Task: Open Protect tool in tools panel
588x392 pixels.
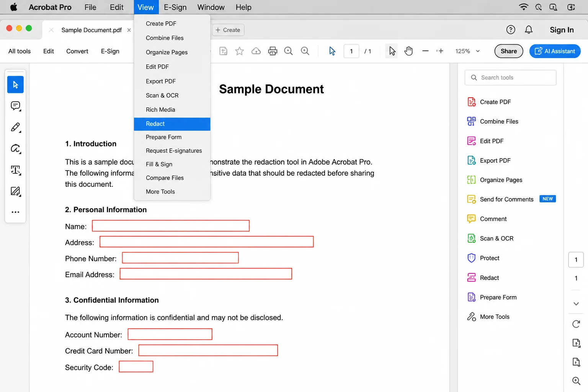Action: tap(490, 258)
